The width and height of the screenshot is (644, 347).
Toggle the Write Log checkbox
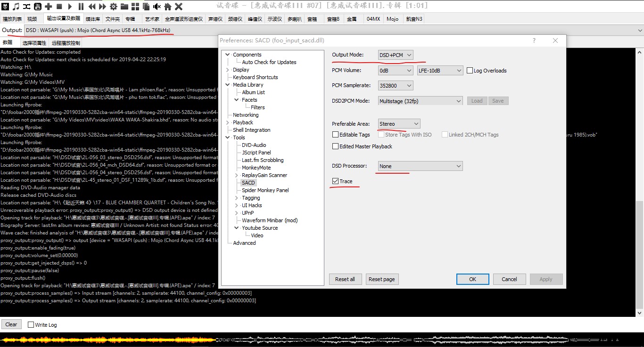tap(31, 325)
